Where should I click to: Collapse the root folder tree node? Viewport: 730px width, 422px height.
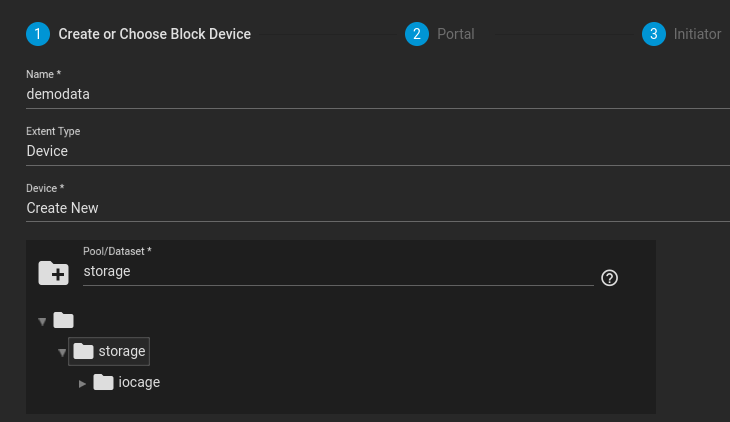click(x=42, y=321)
